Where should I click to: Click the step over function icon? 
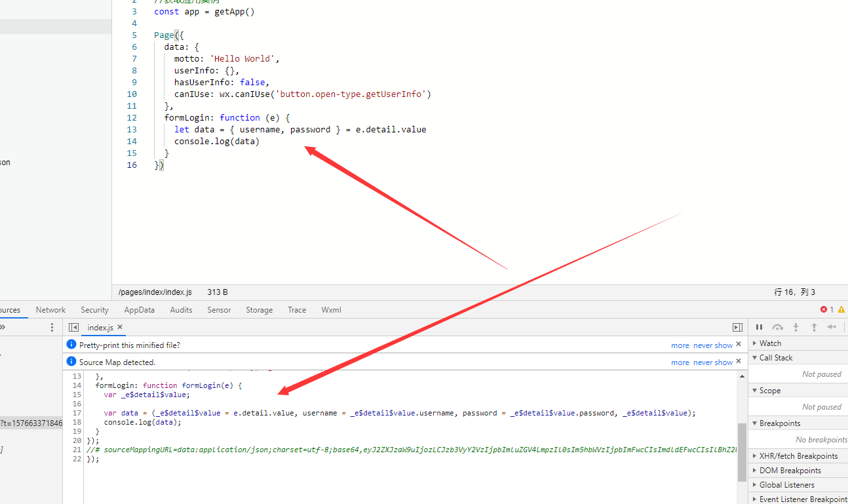pos(777,327)
